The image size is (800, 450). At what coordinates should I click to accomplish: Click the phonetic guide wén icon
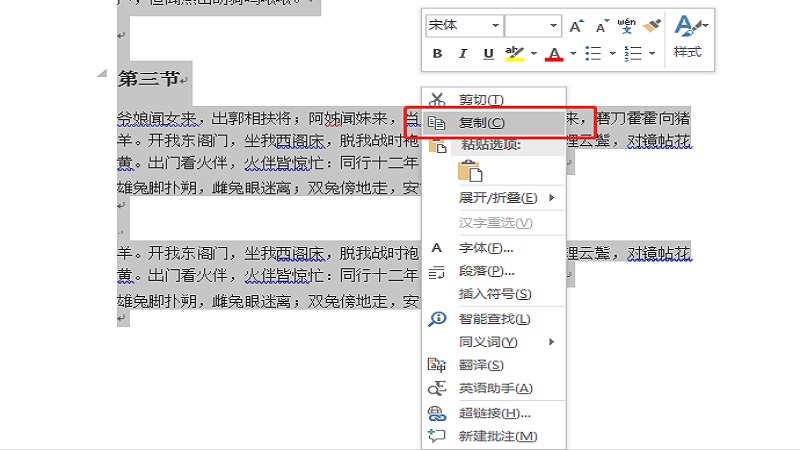click(627, 25)
